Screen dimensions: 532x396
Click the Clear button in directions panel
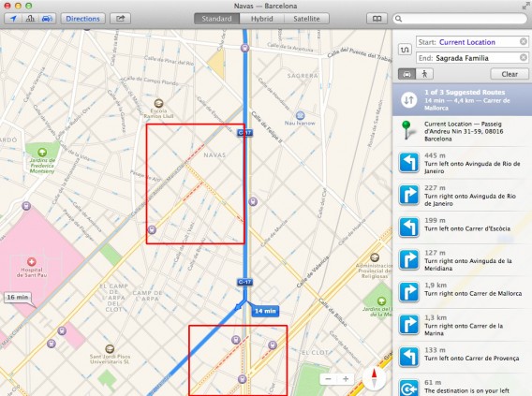coord(510,74)
